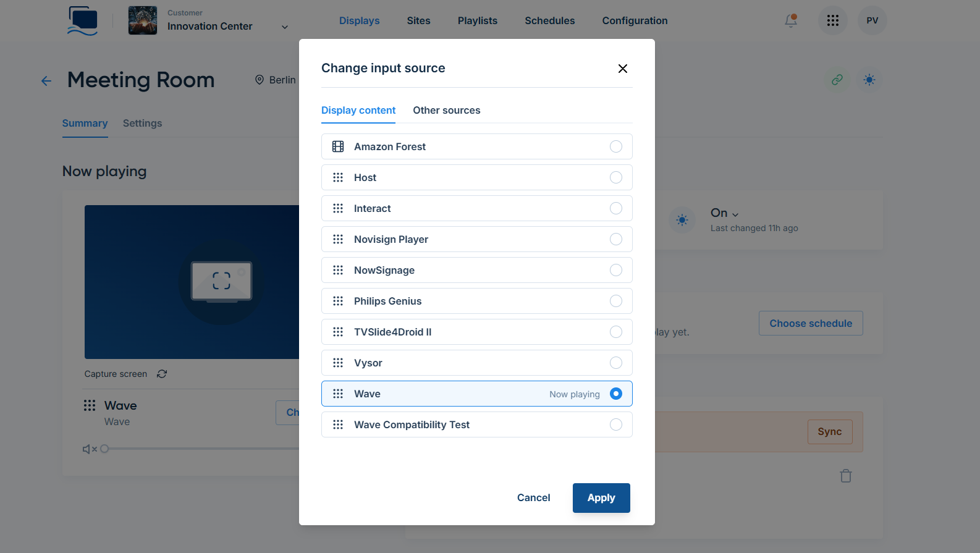Expand the customer Innovation Center dropdown
The image size is (980, 553).
coord(285,27)
